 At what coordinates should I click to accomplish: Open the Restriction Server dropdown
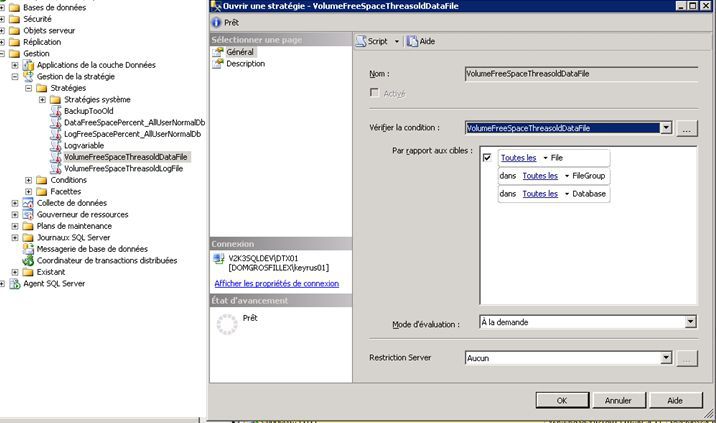point(666,358)
